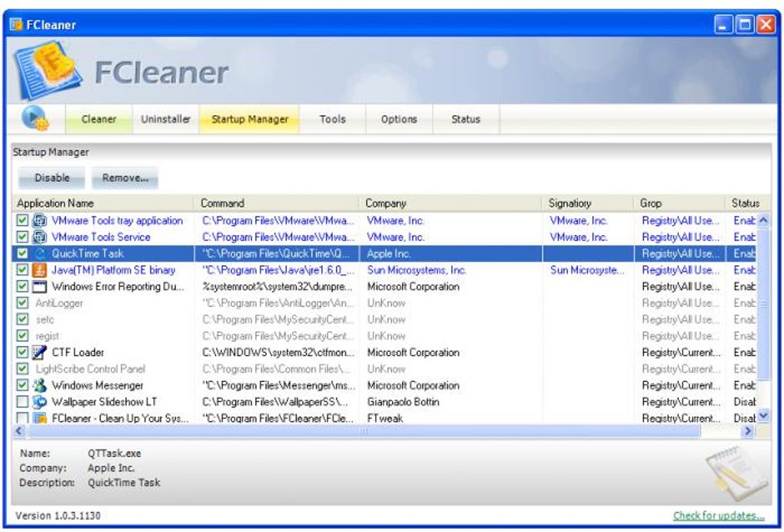Sort by the Company column header
Image resolution: width=784 pixels, height=532 pixels.
(450, 203)
